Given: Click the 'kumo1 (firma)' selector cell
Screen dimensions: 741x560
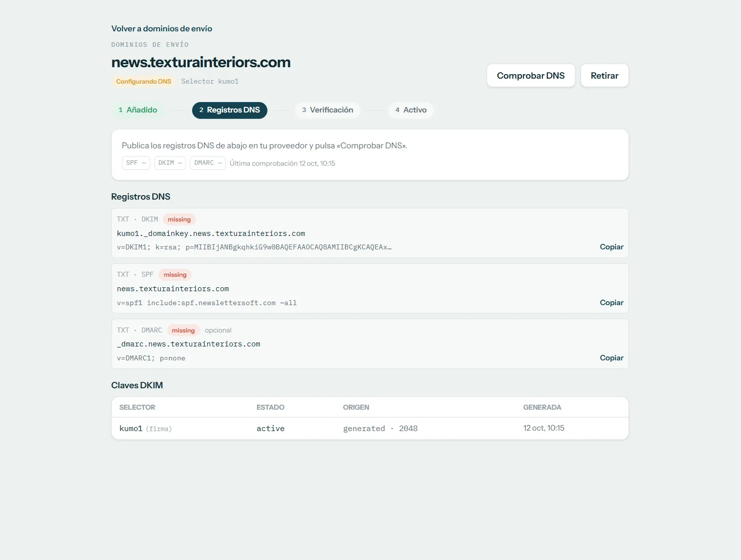Looking at the screenshot, I should [145, 429].
